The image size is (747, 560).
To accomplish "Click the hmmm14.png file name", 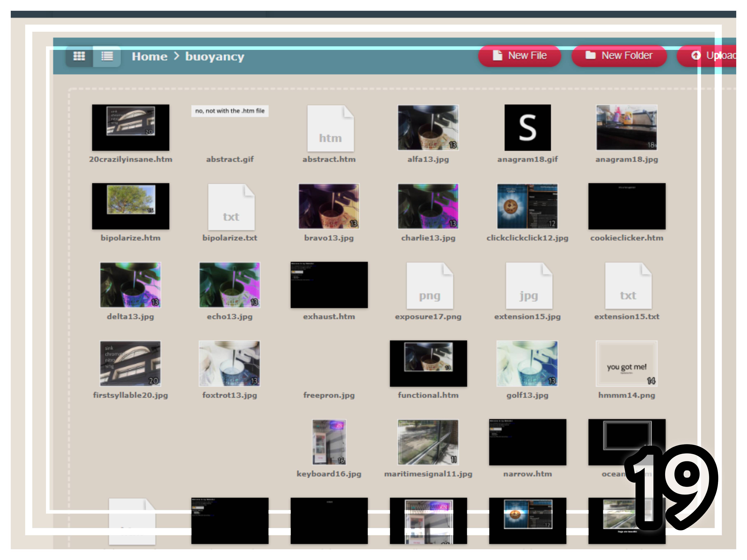I will coord(627,395).
